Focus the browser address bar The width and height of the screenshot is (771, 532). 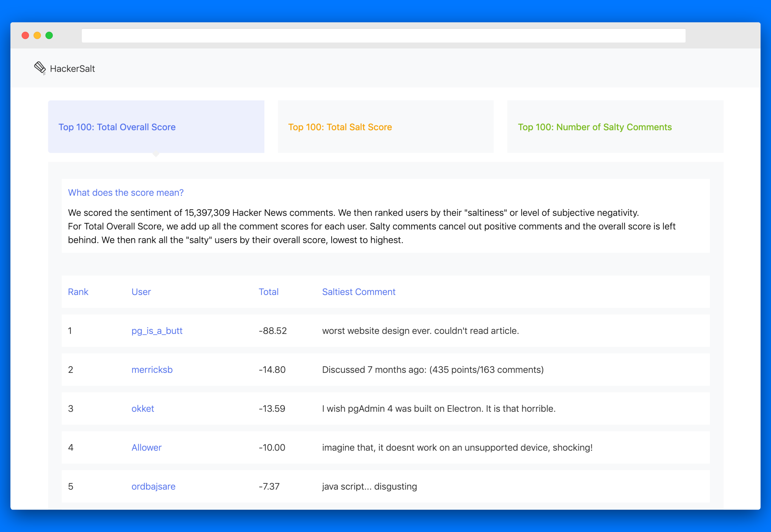[383, 36]
